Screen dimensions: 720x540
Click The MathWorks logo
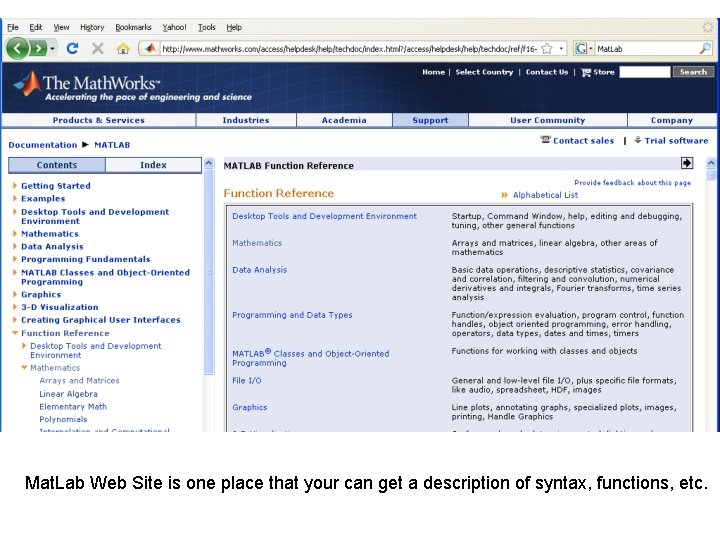pyautogui.click(x=132, y=86)
